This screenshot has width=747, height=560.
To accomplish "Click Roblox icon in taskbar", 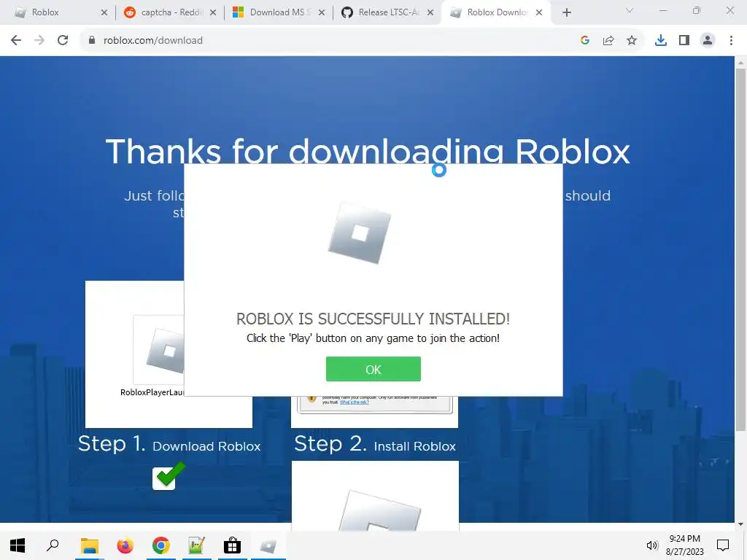I will (268, 545).
